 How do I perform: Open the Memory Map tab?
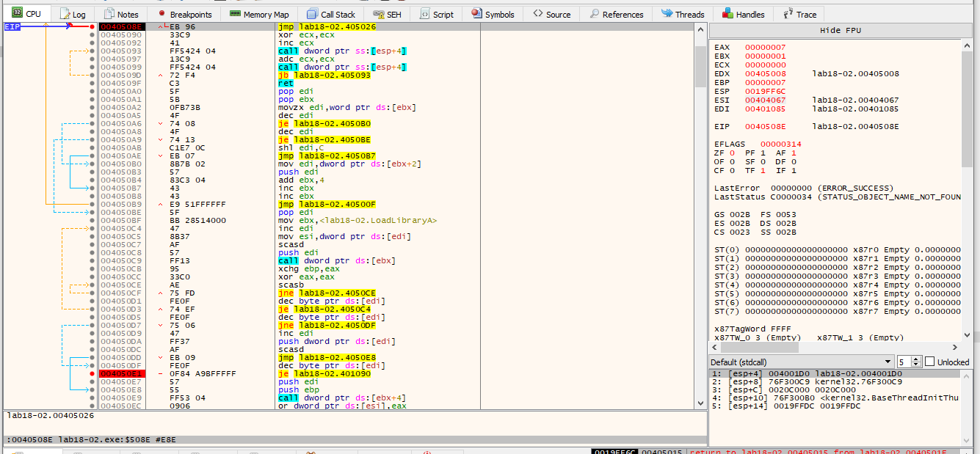point(259,14)
